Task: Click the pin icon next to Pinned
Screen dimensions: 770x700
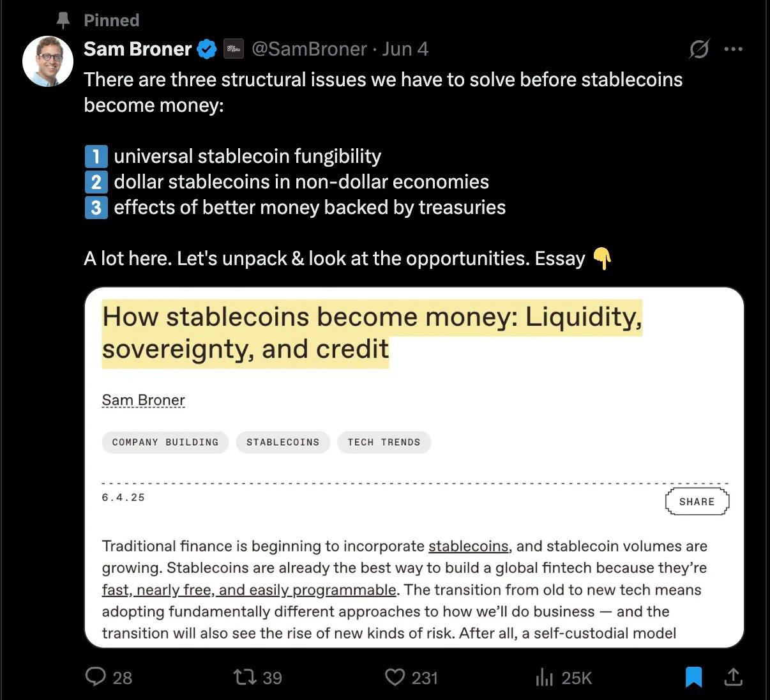Action: tap(62, 20)
